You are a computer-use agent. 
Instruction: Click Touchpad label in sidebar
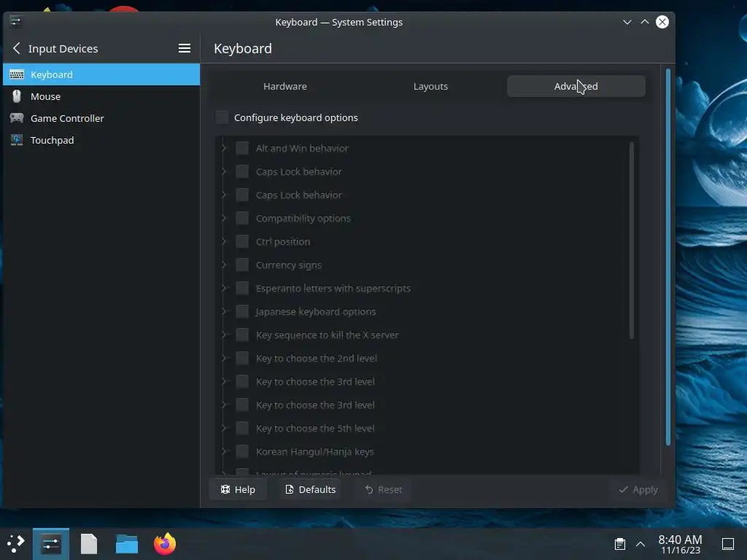tap(52, 141)
